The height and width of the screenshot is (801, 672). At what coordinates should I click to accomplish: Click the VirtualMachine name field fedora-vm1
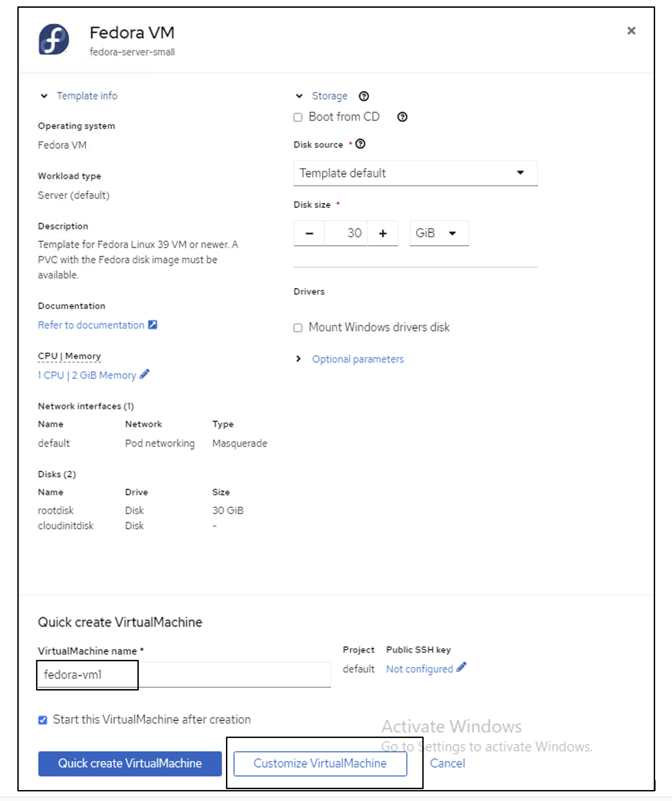[184, 675]
